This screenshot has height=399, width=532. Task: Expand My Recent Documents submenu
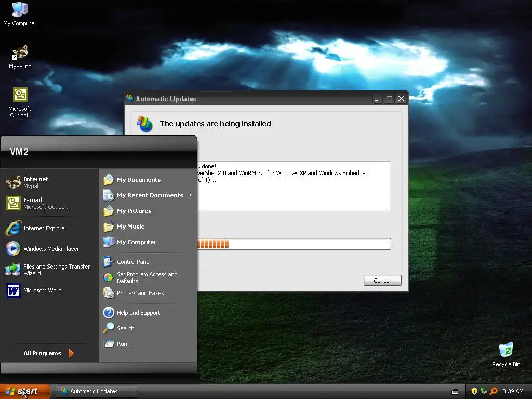148,195
